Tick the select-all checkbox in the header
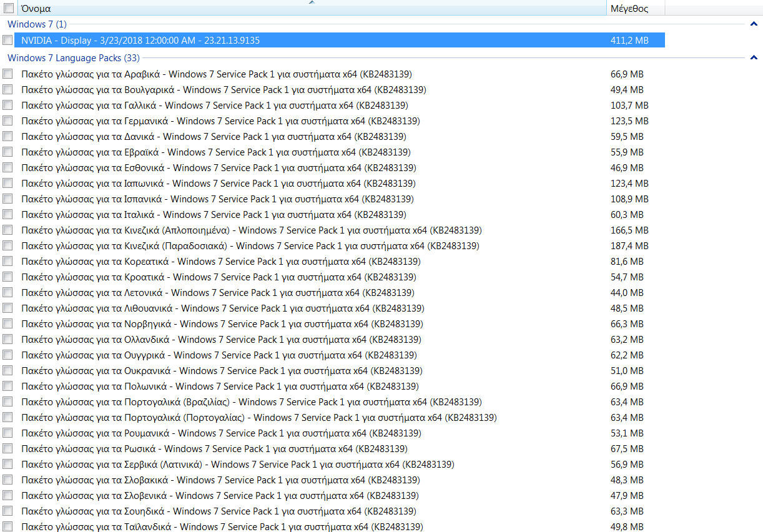763x532 pixels. pos(9,9)
